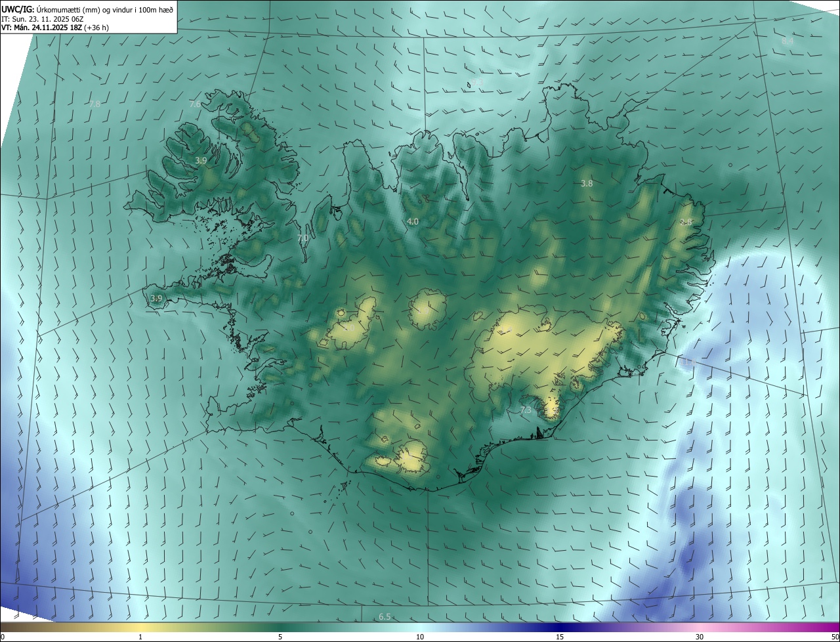840x642 pixels.
Task: Select the "IT: Sun. 23. 11. 2025 06Z" line
Action: click(x=42, y=19)
